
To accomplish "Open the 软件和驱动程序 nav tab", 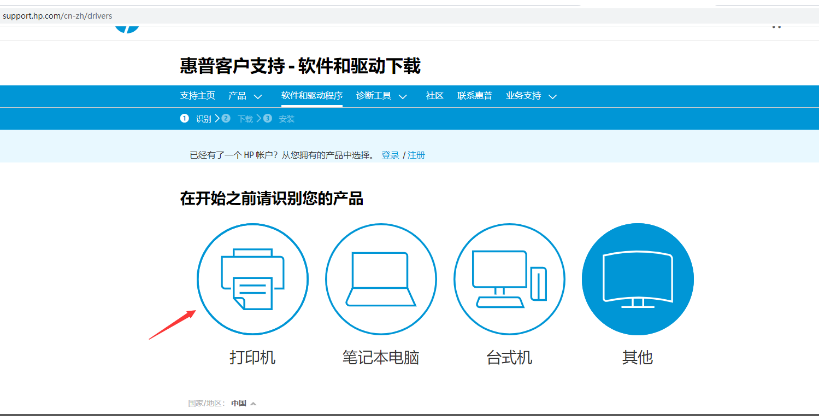I will (x=312, y=96).
